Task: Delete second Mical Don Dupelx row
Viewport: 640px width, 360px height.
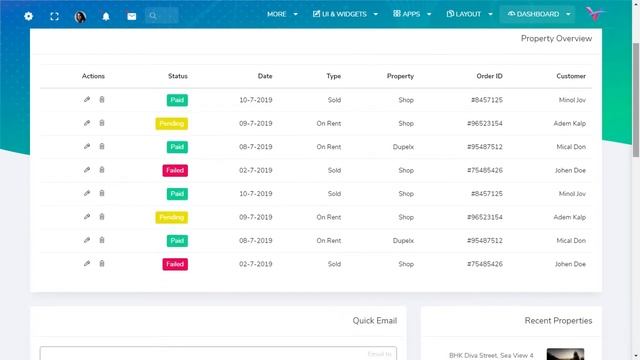Action: point(102,240)
